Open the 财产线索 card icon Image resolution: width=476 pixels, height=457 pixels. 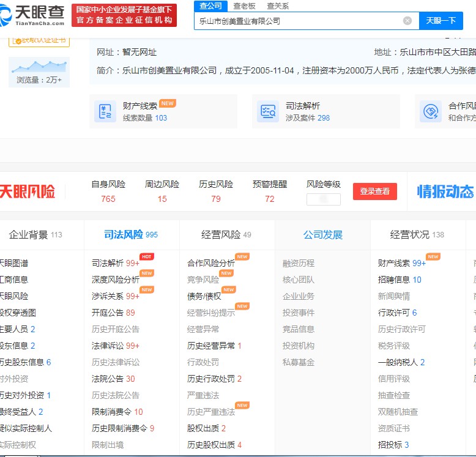pos(105,111)
